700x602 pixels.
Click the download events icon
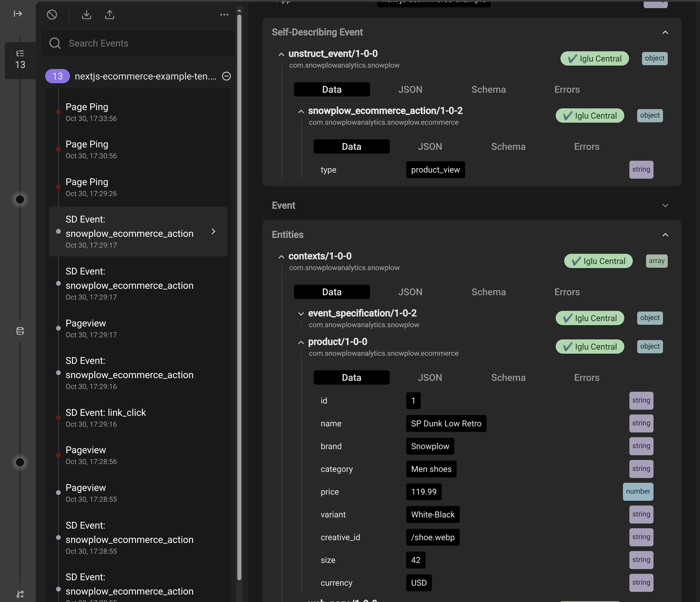click(87, 15)
